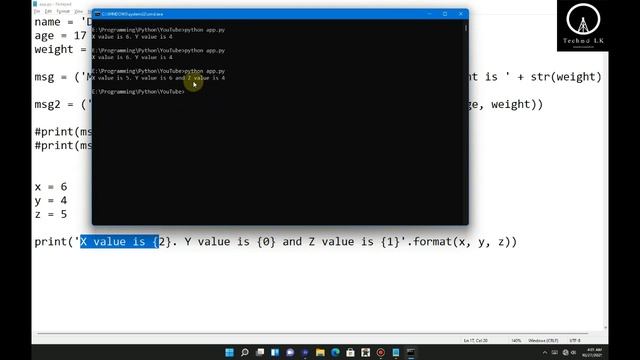This screenshot has height=360, width=640.
Task: Open Task View on the taskbar
Action: click(x=260, y=352)
